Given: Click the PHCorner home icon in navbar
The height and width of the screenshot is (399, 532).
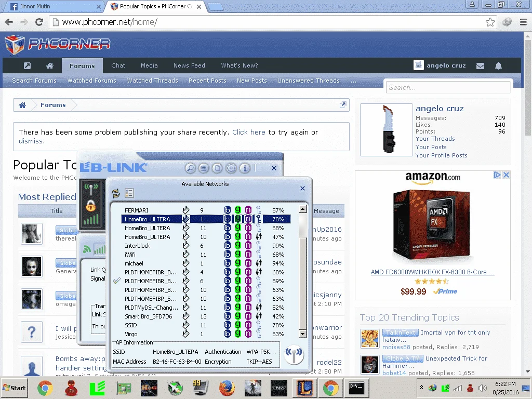Looking at the screenshot, I should pyautogui.click(x=50, y=65).
